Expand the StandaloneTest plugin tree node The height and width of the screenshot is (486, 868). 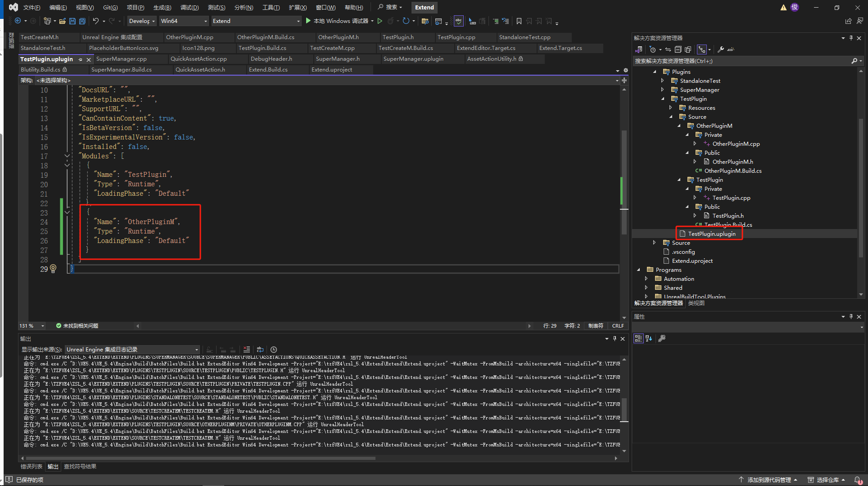tap(663, 81)
